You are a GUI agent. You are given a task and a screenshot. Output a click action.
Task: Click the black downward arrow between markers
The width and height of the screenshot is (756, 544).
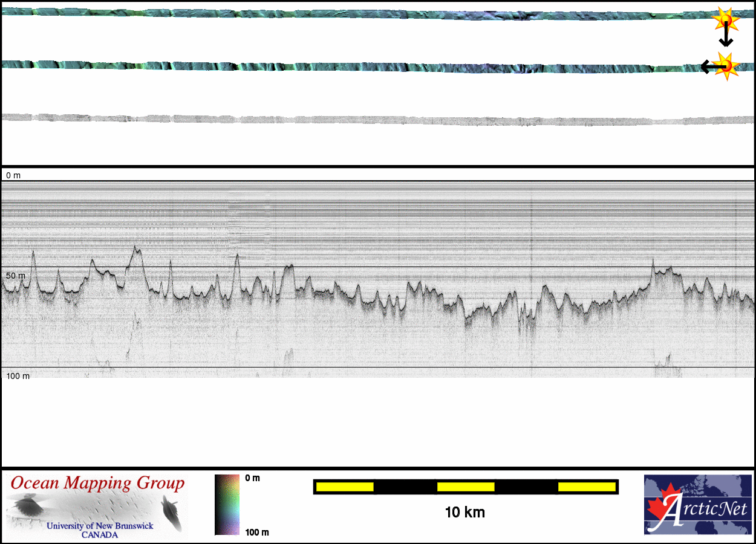[726, 37]
